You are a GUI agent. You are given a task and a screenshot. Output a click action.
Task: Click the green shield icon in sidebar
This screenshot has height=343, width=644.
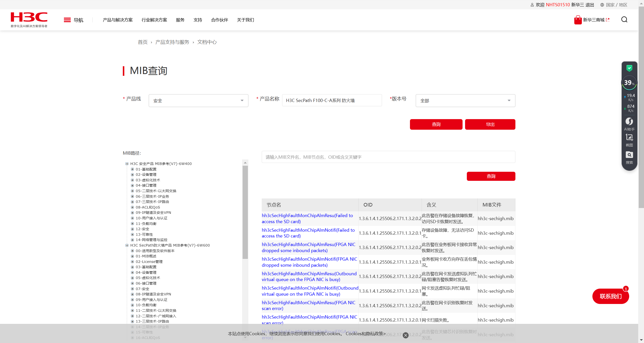pyautogui.click(x=629, y=68)
